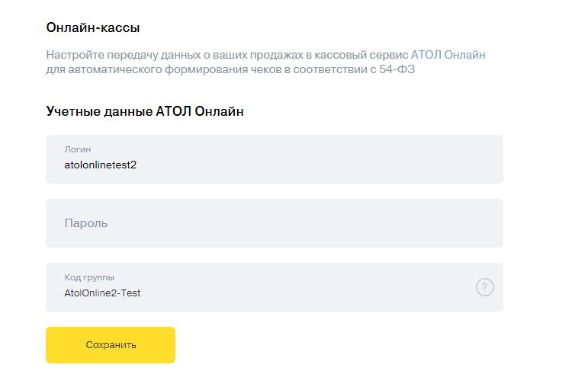Click the Логин field label

78,149
